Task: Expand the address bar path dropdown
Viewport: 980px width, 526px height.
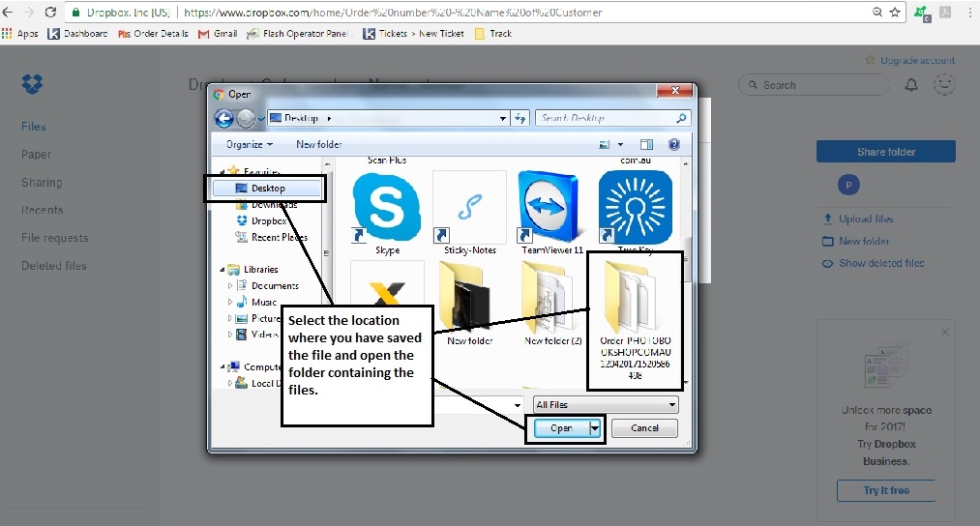Action: (502, 118)
